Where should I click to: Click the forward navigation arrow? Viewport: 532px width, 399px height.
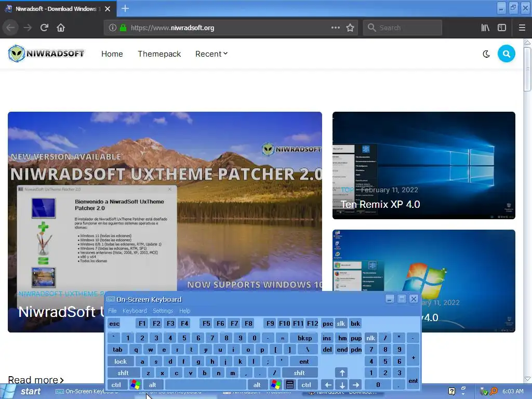point(28,28)
